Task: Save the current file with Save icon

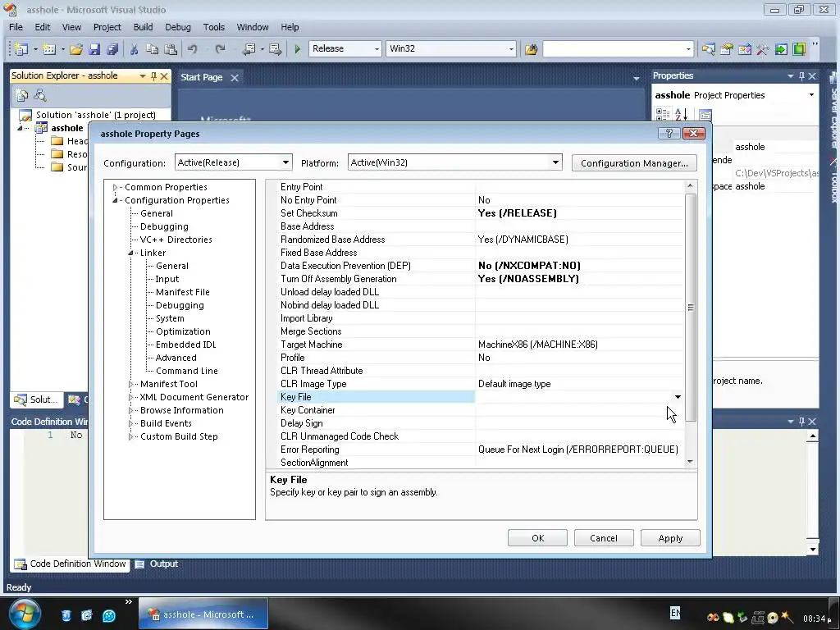Action: (x=94, y=49)
